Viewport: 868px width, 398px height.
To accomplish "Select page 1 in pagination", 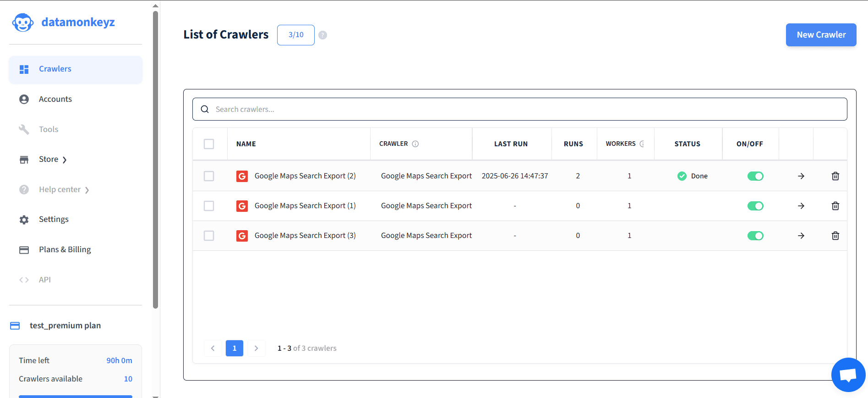I will pyautogui.click(x=235, y=348).
